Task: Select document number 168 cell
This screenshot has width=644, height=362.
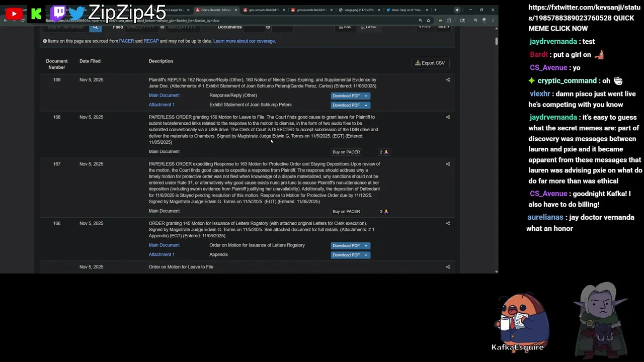Action: tap(57, 117)
